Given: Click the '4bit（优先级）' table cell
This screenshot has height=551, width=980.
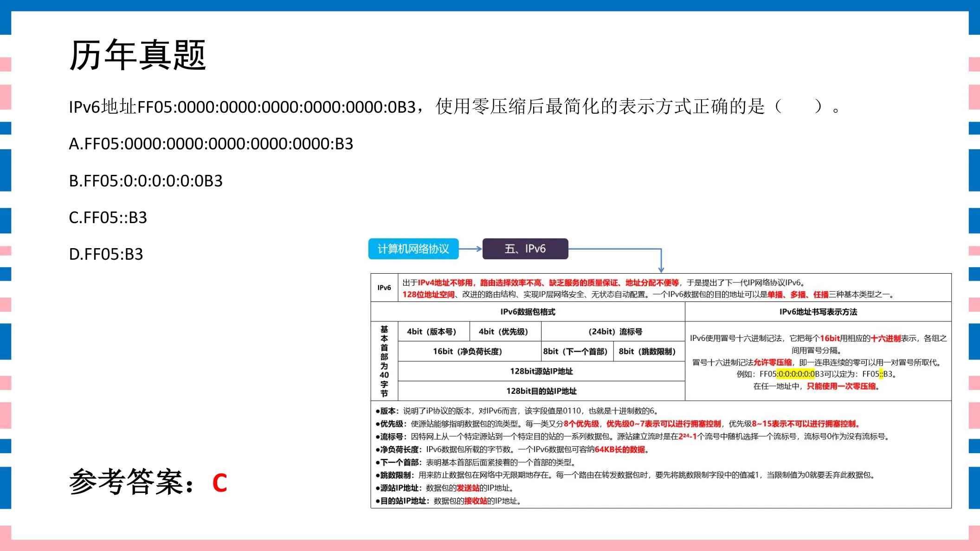Looking at the screenshot, I should pyautogui.click(x=505, y=331).
